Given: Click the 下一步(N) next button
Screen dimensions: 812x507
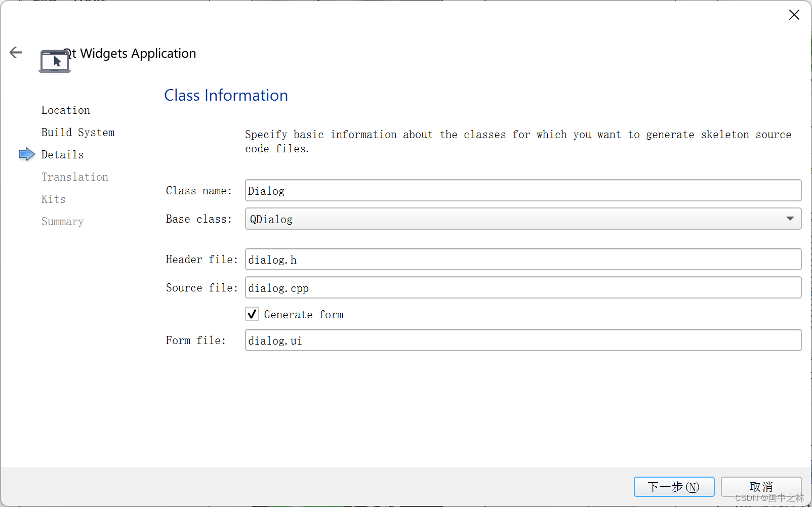Looking at the screenshot, I should tap(674, 487).
